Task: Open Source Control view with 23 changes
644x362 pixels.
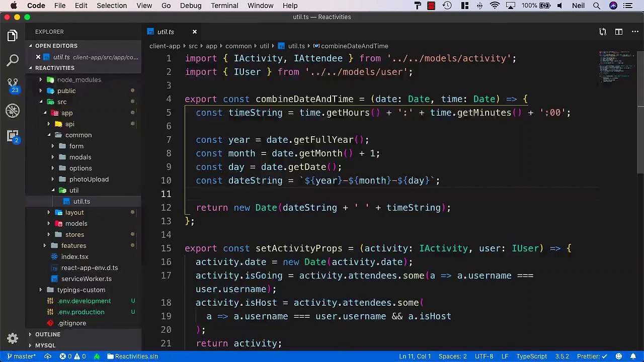Action: [x=13, y=85]
